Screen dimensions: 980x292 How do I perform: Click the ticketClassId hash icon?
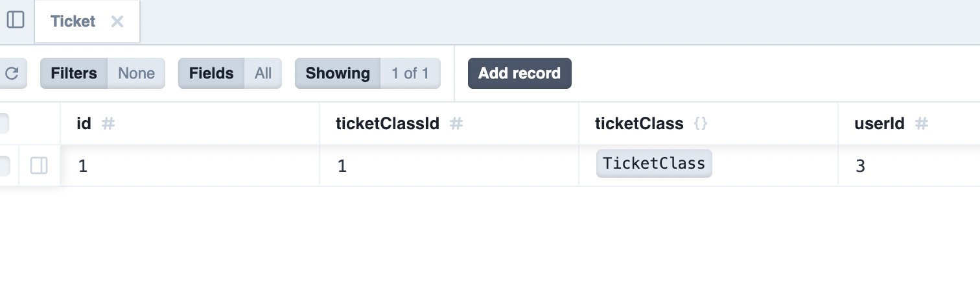point(456,123)
